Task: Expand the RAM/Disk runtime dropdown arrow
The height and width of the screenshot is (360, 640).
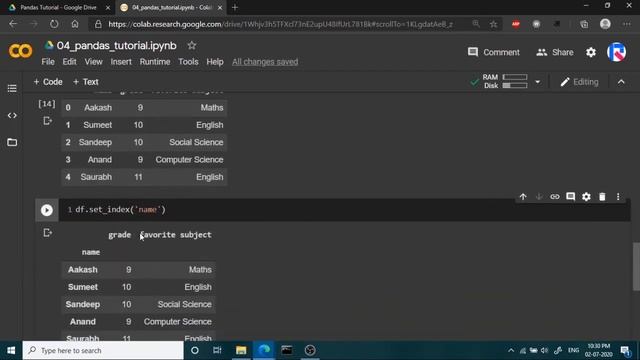Action: coord(538,82)
